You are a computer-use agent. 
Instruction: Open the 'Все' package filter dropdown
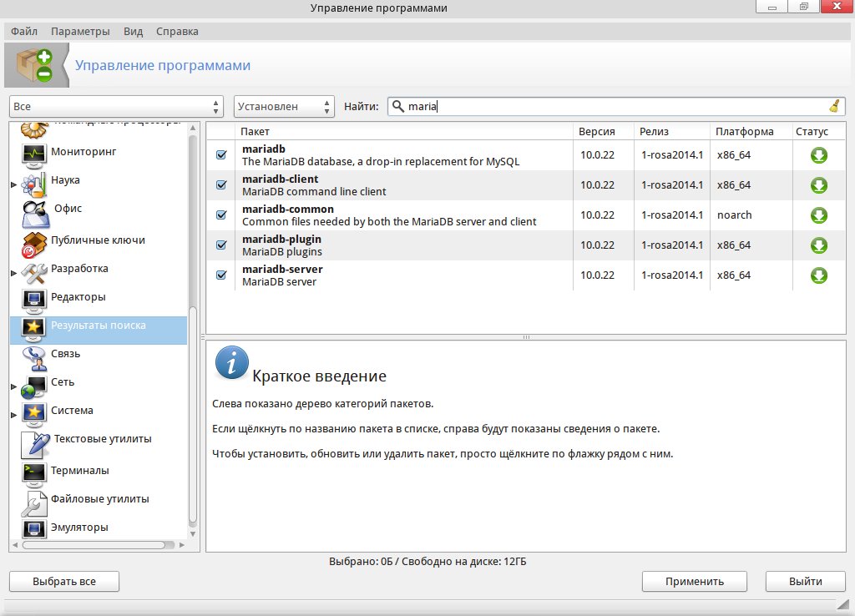[117, 107]
